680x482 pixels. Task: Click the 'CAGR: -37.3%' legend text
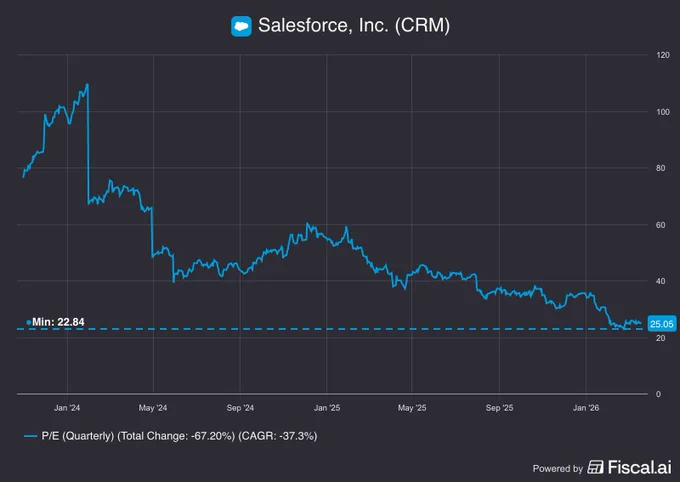[278, 436]
